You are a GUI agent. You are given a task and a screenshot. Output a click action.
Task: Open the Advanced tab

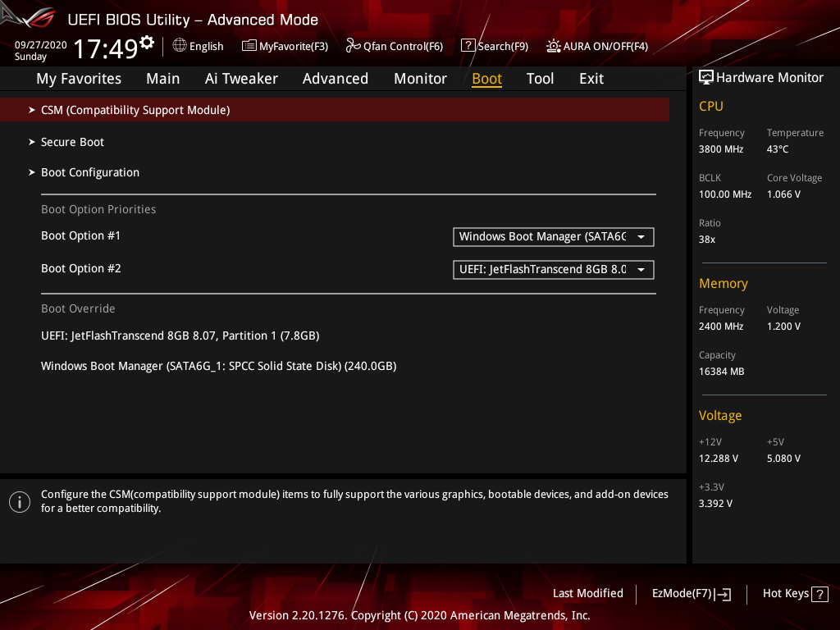(336, 79)
